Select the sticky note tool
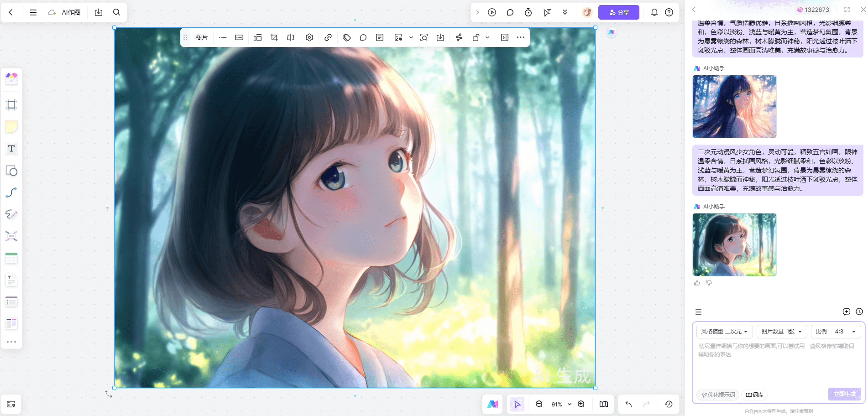Image resolution: width=868 pixels, height=416 pixels. pyautogui.click(x=11, y=127)
